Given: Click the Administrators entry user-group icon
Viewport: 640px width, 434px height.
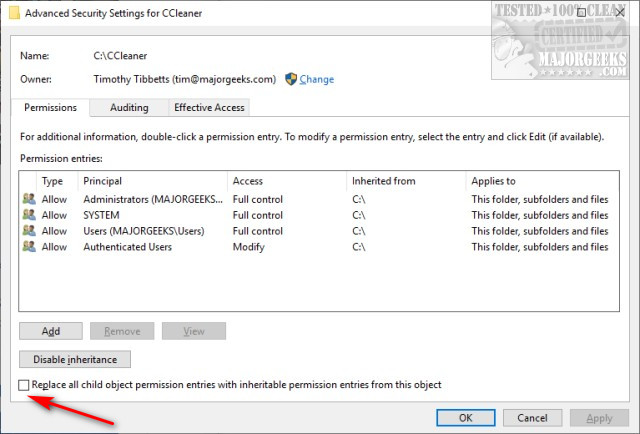Looking at the screenshot, I should pos(28,199).
